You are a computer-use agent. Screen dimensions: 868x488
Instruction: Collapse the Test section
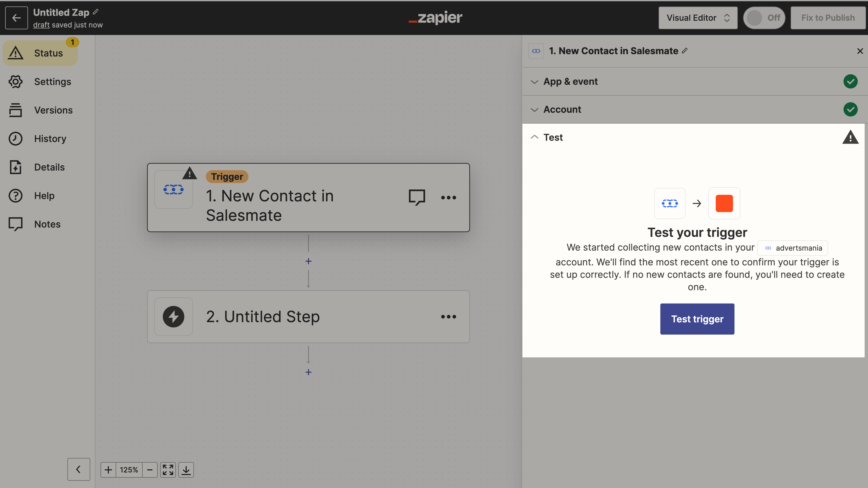534,137
